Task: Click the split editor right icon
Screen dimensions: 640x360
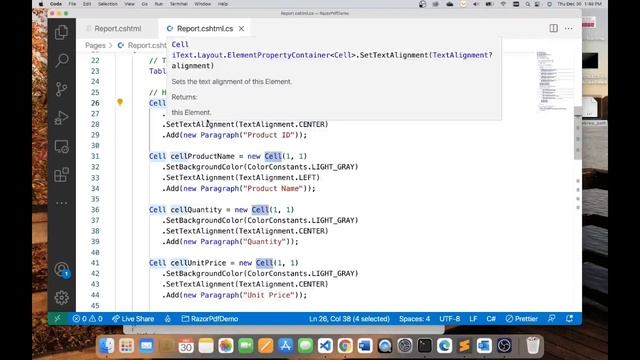Action: coord(553,28)
